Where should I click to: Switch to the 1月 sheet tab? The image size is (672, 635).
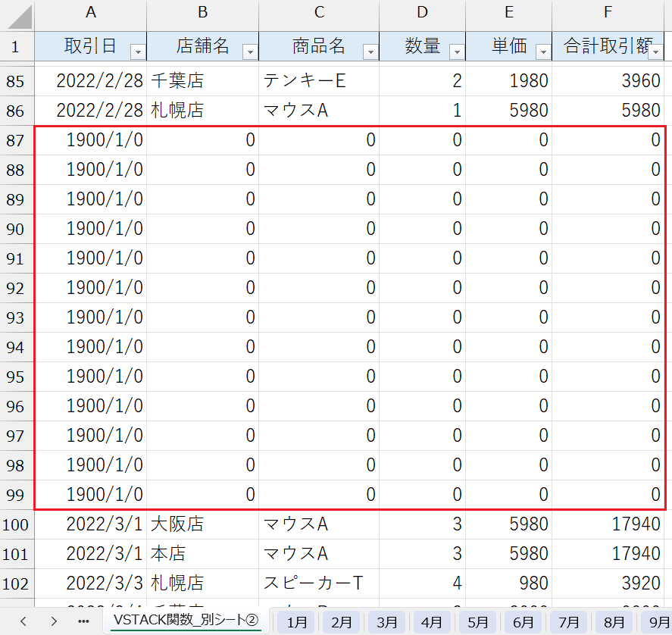[297, 622]
